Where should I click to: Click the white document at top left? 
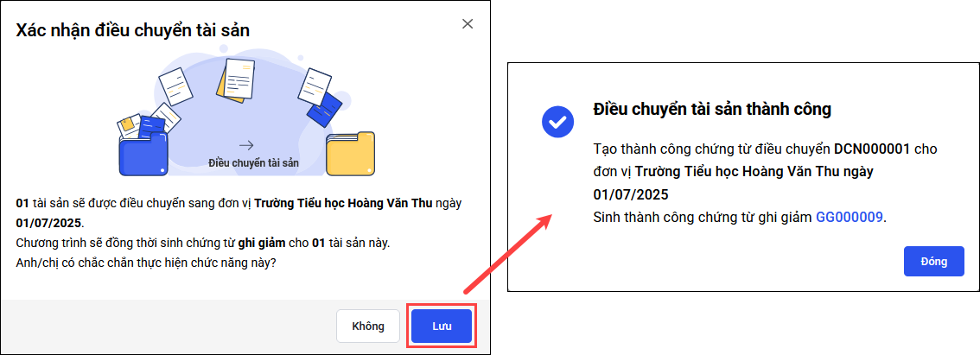173,86
